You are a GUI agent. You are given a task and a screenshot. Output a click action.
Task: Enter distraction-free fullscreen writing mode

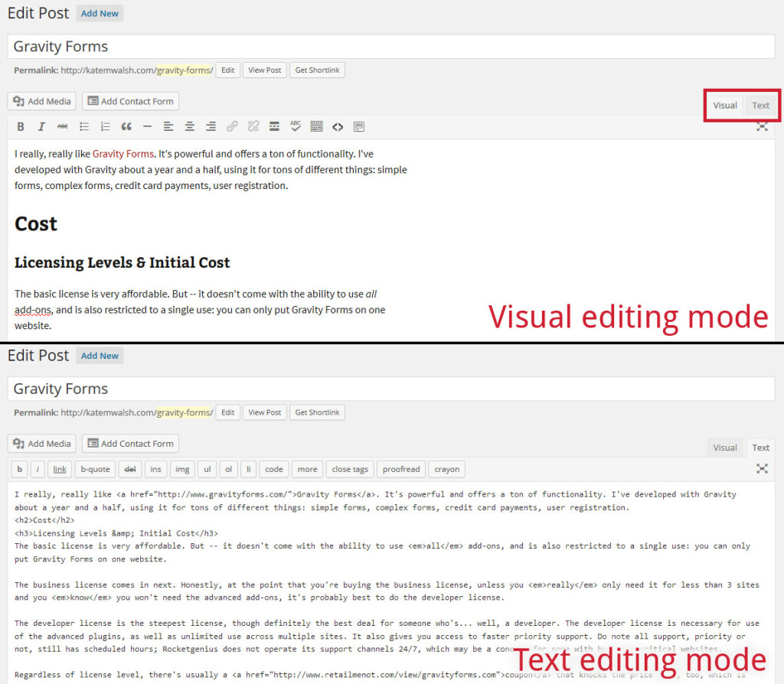[x=762, y=126]
